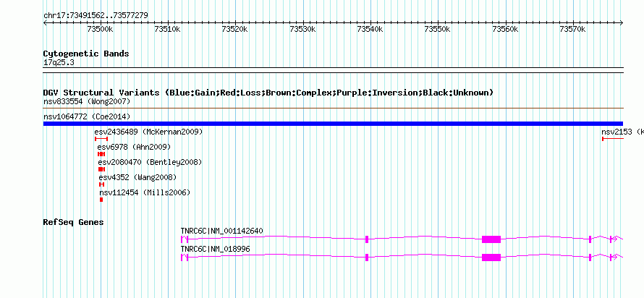This screenshot has width=644, height=298.
Task: Click the 73550k ruler tick label
Action: click(x=437, y=29)
